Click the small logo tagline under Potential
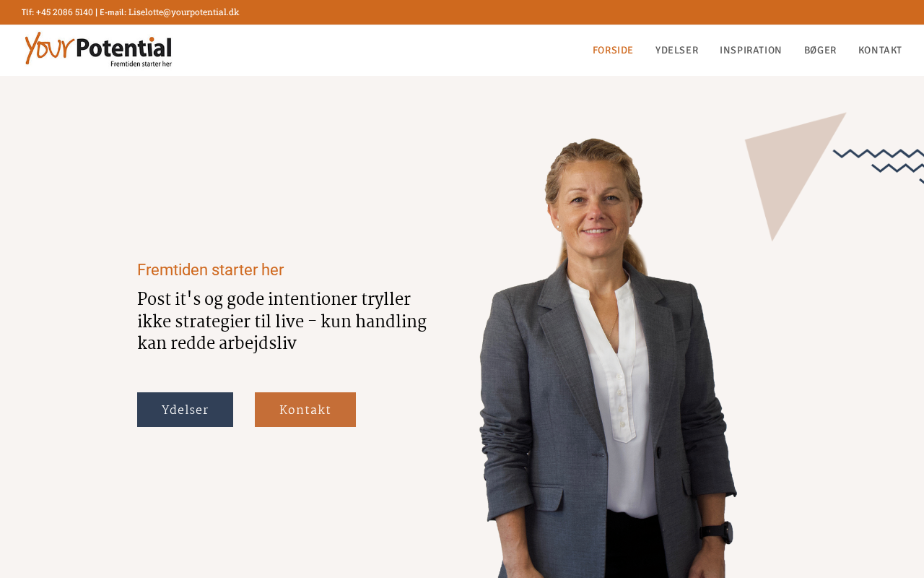This screenshot has height=578, width=924. (141, 64)
